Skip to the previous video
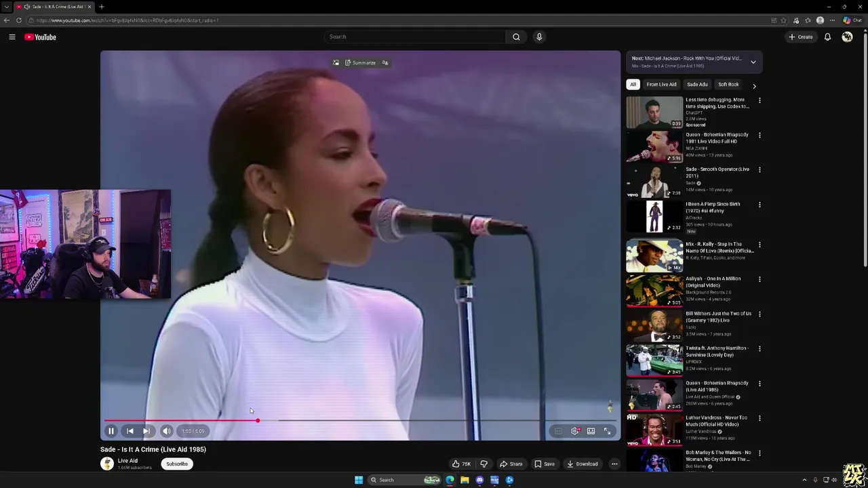Image resolution: width=868 pixels, height=488 pixels. pyautogui.click(x=130, y=431)
